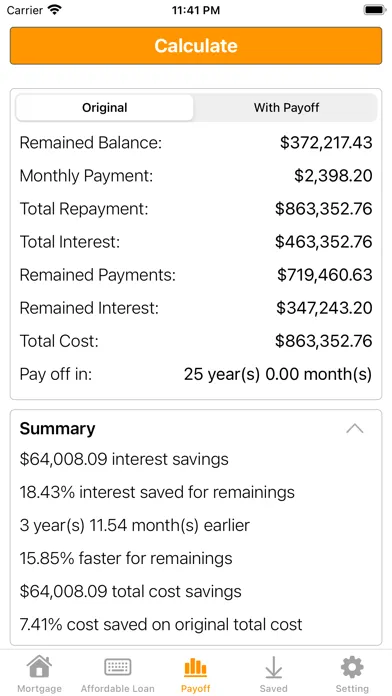Click the Summary heading

pos(57,429)
